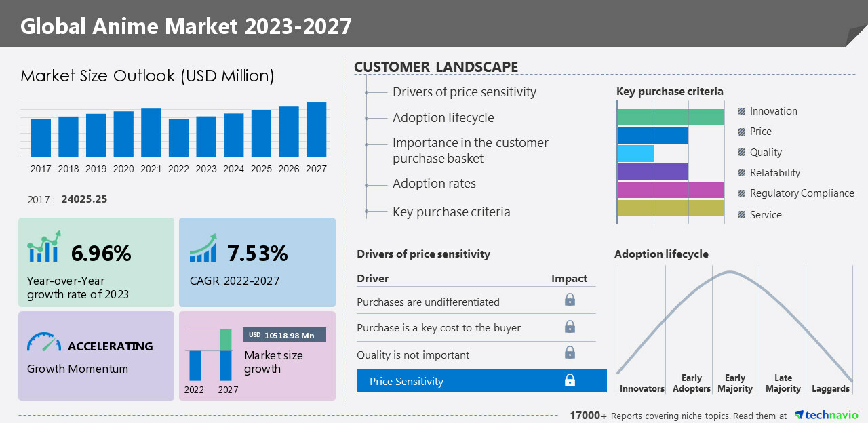Screen dimensions: 868x423
Task: Click the CAGR rising arrow icon
Action: coord(203,248)
